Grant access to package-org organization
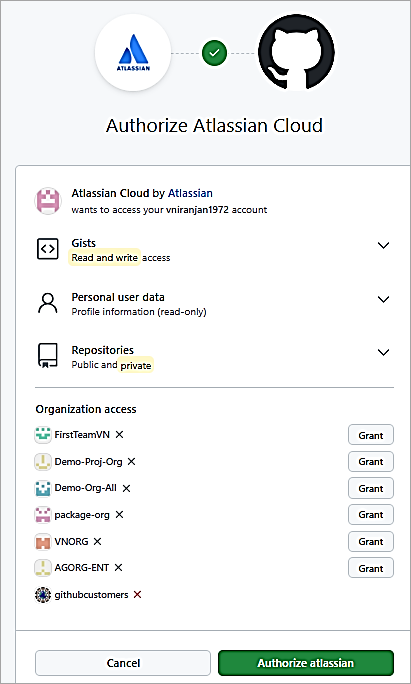This screenshot has width=411, height=684. 371,515
